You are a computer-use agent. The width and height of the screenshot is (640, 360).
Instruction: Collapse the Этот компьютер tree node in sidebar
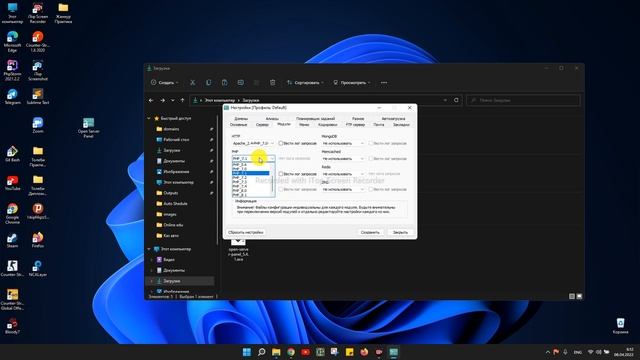[149, 249]
